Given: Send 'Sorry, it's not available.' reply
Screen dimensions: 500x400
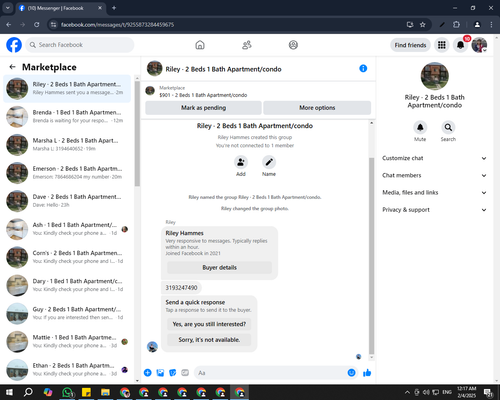Looking at the screenshot, I should point(209,340).
